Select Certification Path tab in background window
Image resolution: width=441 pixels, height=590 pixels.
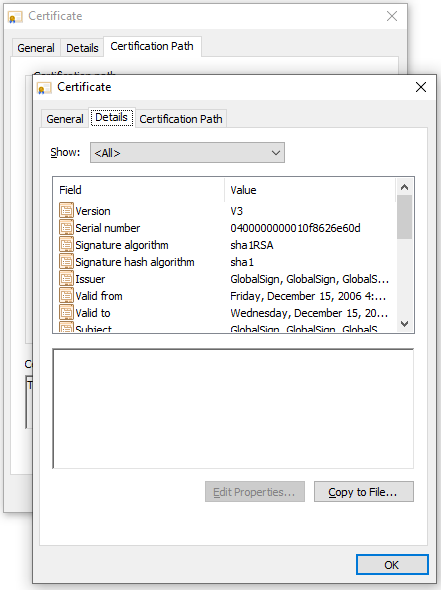point(152,46)
